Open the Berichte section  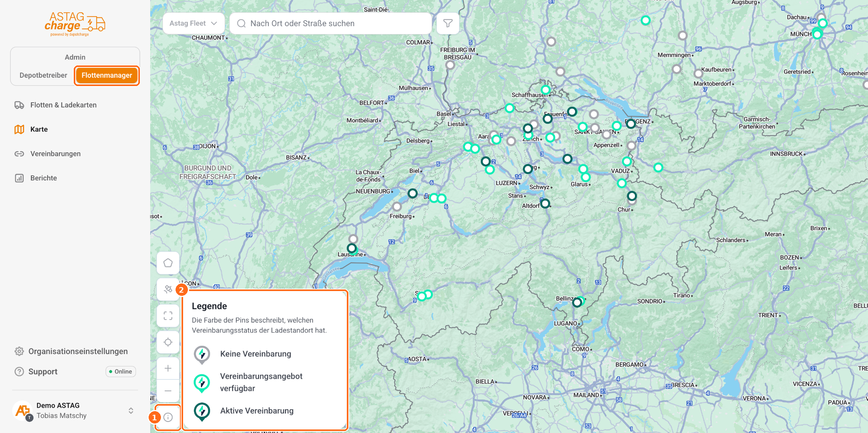tap(44, 178)
